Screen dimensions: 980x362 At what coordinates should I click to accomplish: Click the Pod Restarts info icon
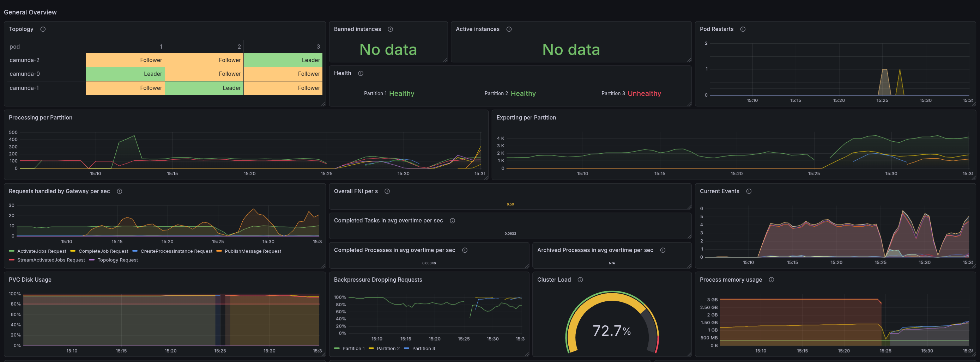[x=743, y=29]
